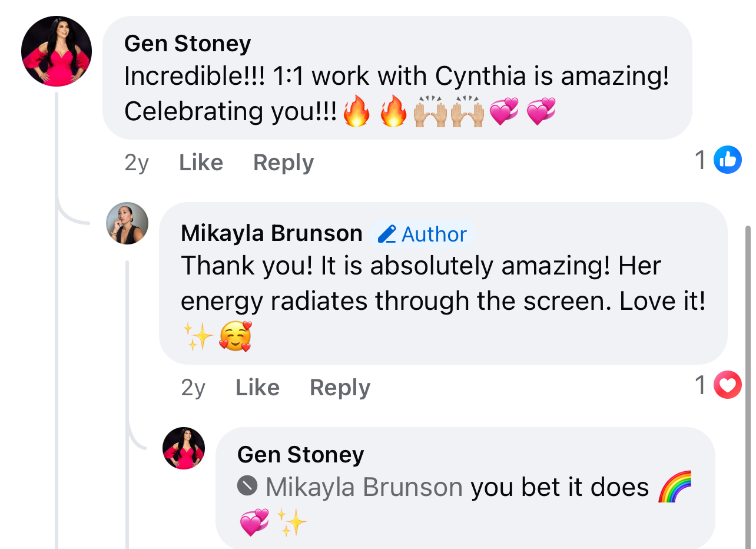Like Mikayla Brunson's reply
Screen dimensions: 756x549
(257, 388)
